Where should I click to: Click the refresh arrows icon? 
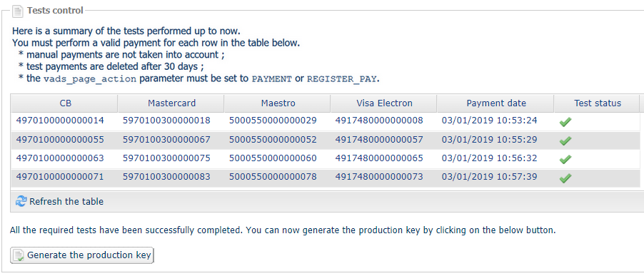click(x=21, y=201)
